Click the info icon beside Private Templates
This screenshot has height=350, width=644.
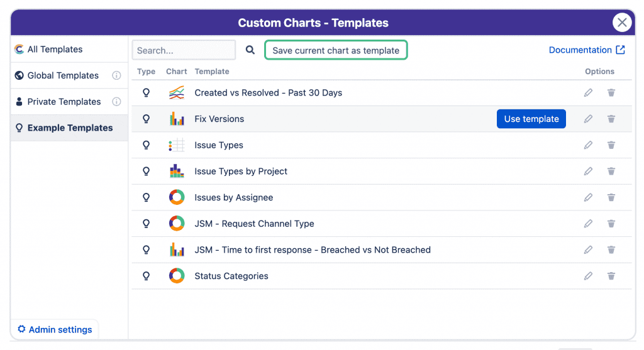[x=116, y=102]
